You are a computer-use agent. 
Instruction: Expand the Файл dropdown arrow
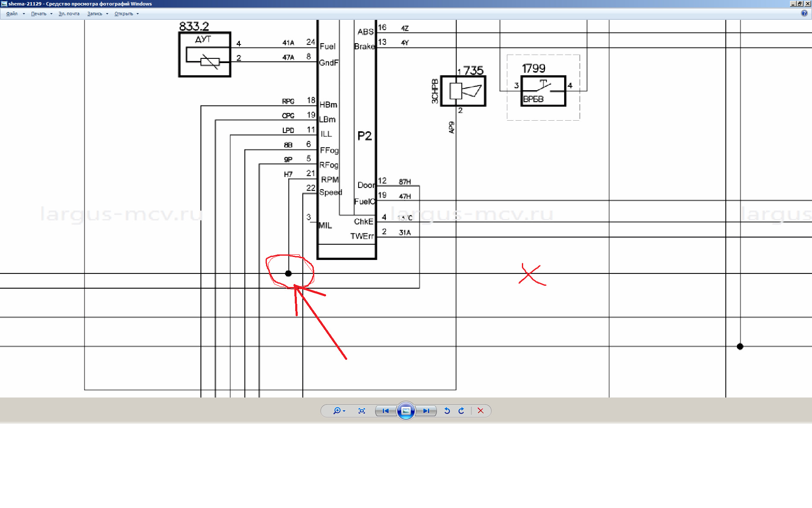click(24, 14)
